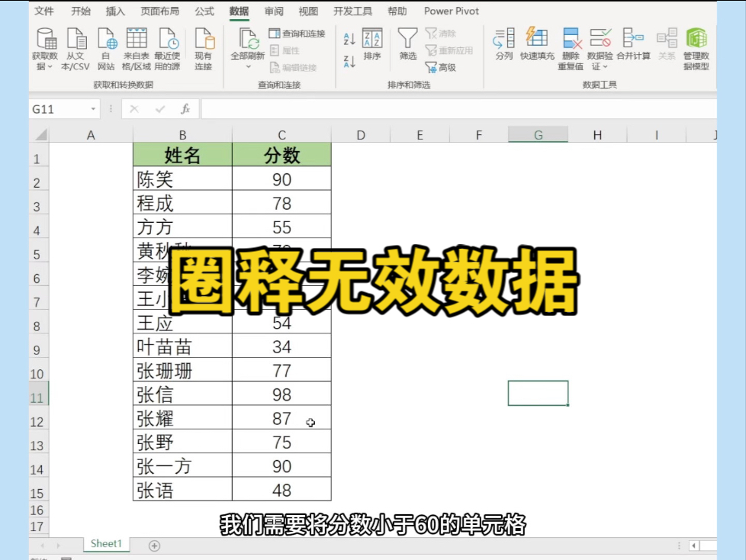Click the Name Box showing G11
The height and width of the screenshot is (560, 746).
pyautogui.click(x=59, y=109)
